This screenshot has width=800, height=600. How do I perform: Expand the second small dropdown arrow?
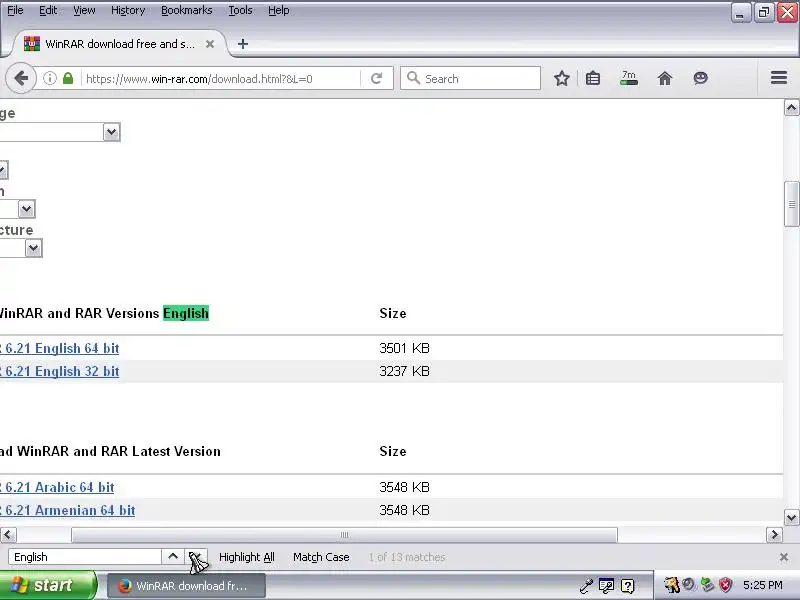pos(3,170)
